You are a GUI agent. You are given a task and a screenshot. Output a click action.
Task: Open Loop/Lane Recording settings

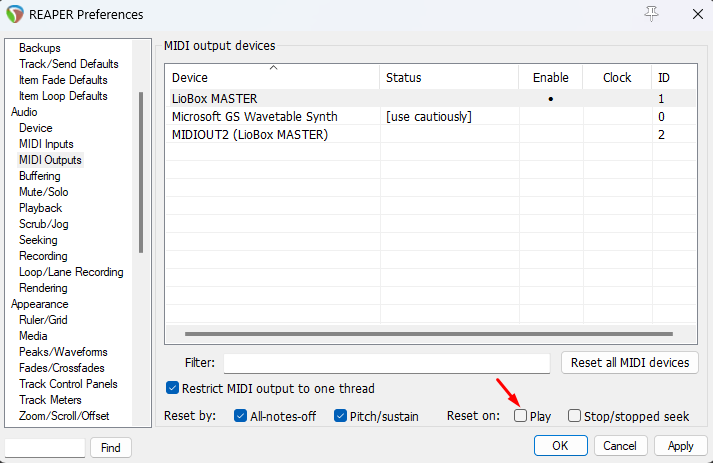coord(71,272)
